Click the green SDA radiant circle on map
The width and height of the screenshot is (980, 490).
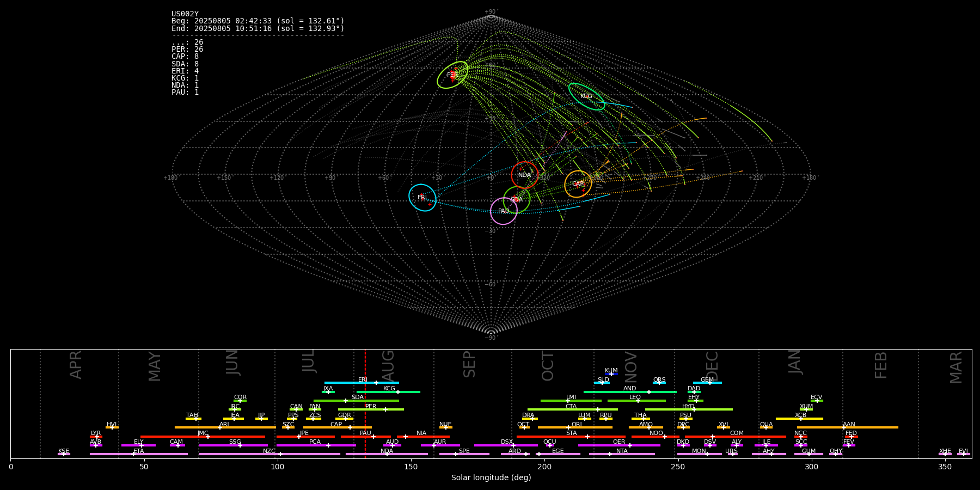(517, 200)
